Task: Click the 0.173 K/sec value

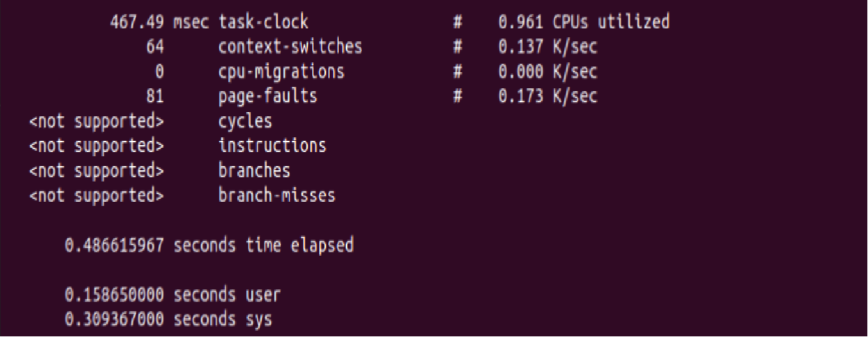Action: [x=548, y=96]
